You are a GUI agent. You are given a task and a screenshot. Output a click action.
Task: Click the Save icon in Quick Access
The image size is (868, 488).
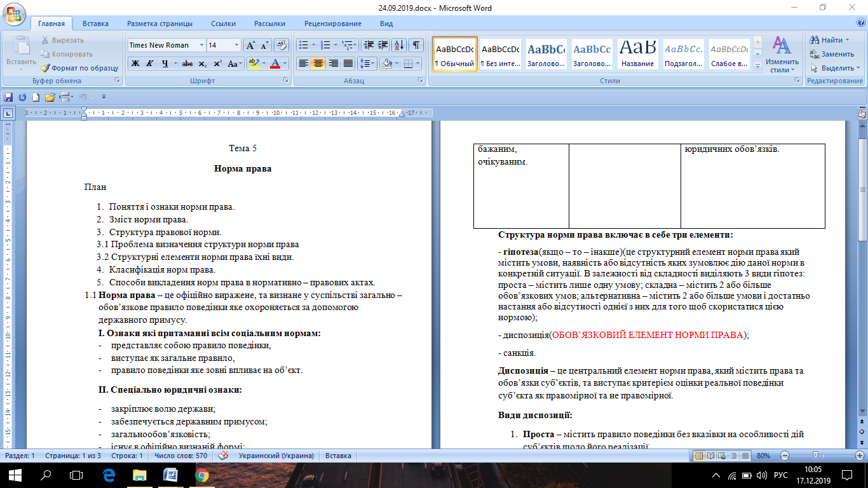pos(8,97)
